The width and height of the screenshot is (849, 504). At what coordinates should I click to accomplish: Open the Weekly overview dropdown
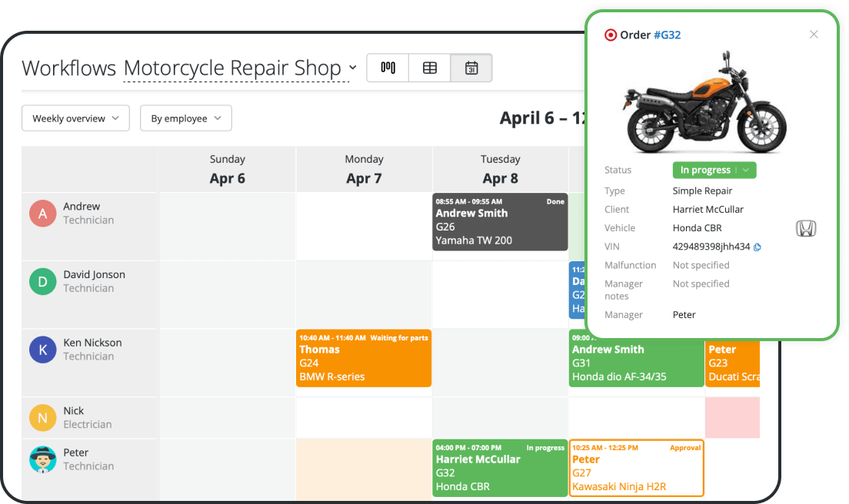pyautogui.click(x=75, y=118)
